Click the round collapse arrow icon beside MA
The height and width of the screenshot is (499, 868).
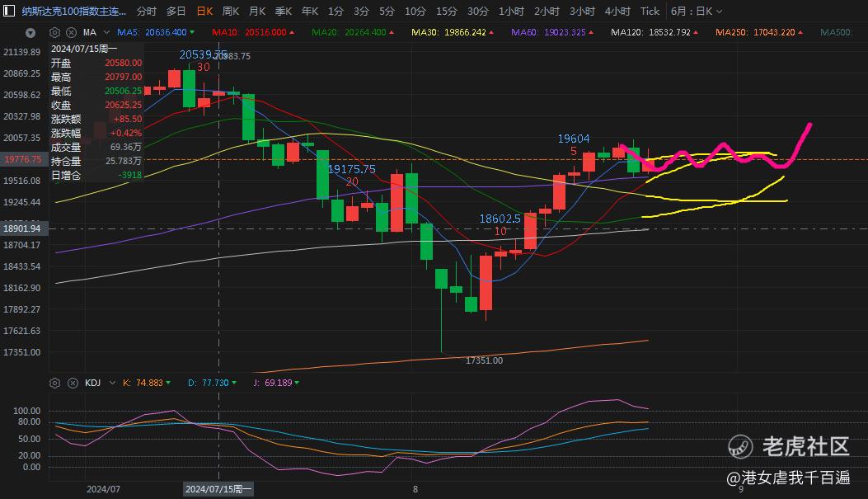[x=30, y=33]
